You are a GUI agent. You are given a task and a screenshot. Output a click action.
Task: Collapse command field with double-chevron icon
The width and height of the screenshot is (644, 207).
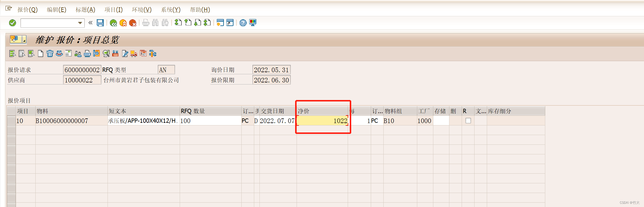[90, 23]
